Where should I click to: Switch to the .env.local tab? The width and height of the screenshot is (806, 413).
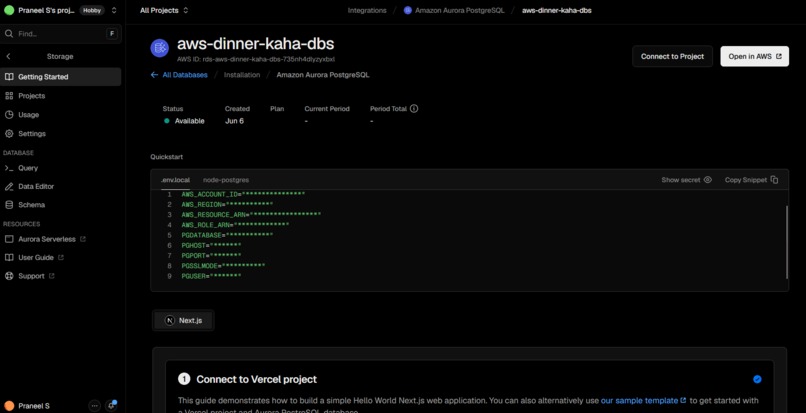point(175,180)
